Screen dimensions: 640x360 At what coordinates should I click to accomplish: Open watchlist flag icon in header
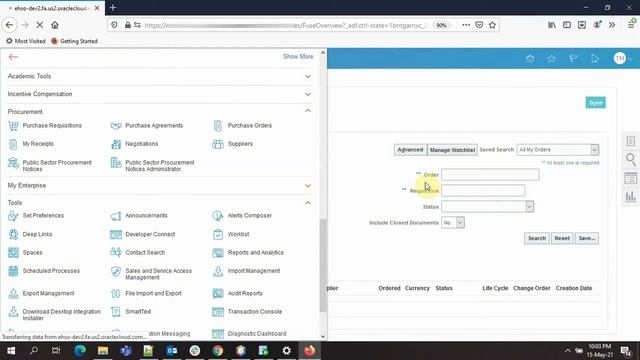click(573, 59)
